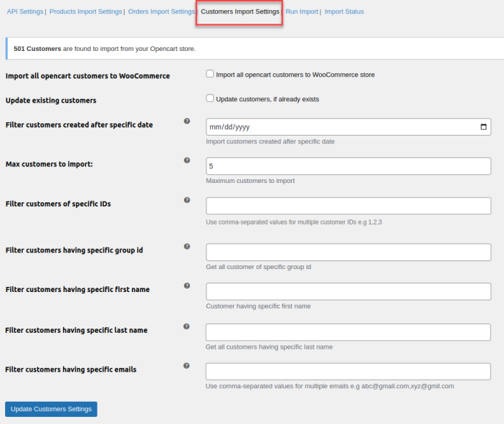Click help icon for specific emails filter

pos(187,365)
